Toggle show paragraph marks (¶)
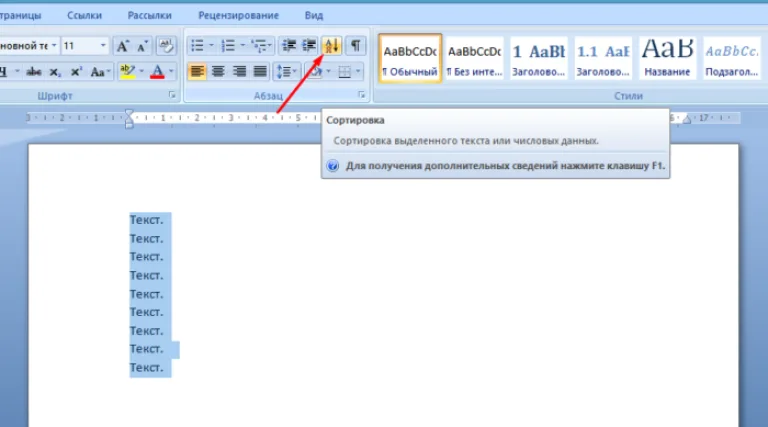This screenshot has width=768, height=427. [x=355, y=46]
